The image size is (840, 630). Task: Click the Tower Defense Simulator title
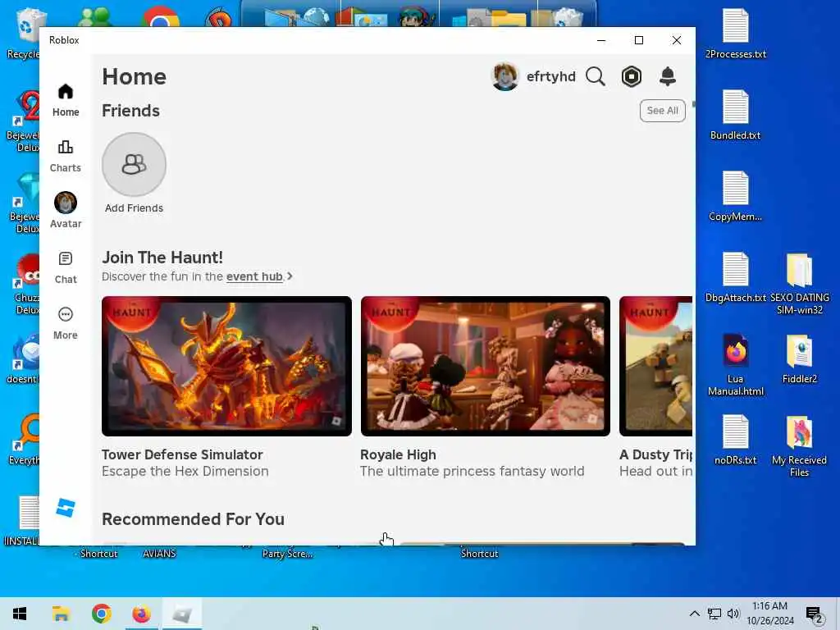[x=182, y=454]
